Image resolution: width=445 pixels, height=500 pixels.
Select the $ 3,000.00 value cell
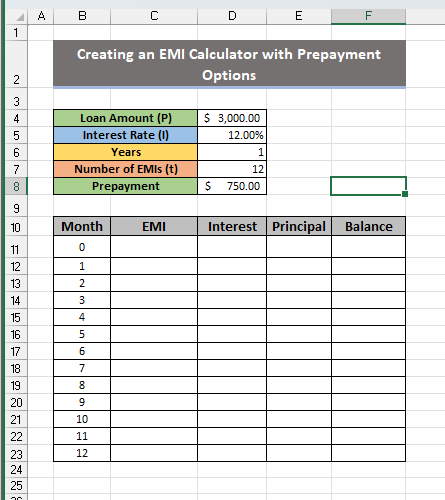coord(232,118)
